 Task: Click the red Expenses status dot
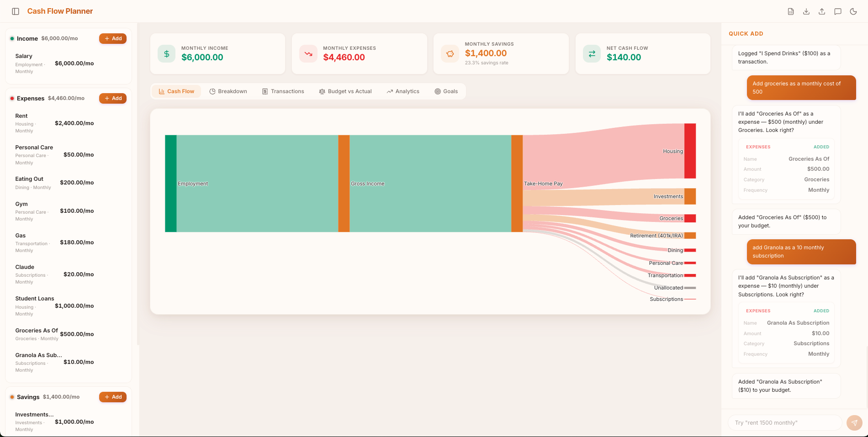tap(12, 98)
